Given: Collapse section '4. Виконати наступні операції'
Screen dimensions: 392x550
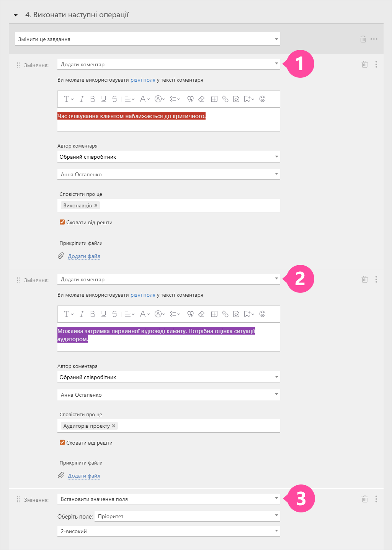Looking at the screenshot, I should [16, 15].
